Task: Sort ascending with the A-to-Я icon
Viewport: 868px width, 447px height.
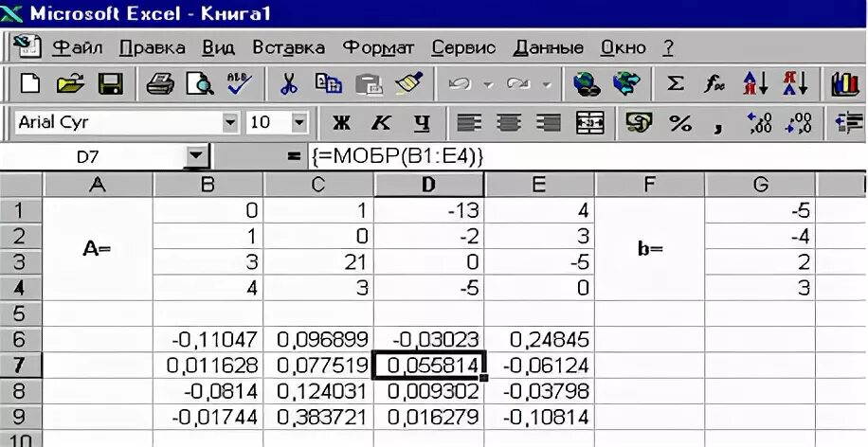Action: (x=755, y=84)
